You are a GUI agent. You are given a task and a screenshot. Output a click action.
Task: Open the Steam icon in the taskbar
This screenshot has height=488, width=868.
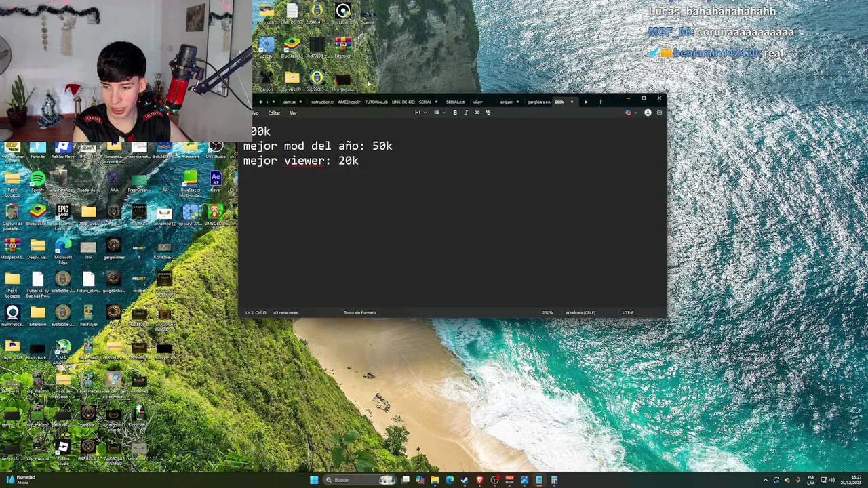click(465, 480)
